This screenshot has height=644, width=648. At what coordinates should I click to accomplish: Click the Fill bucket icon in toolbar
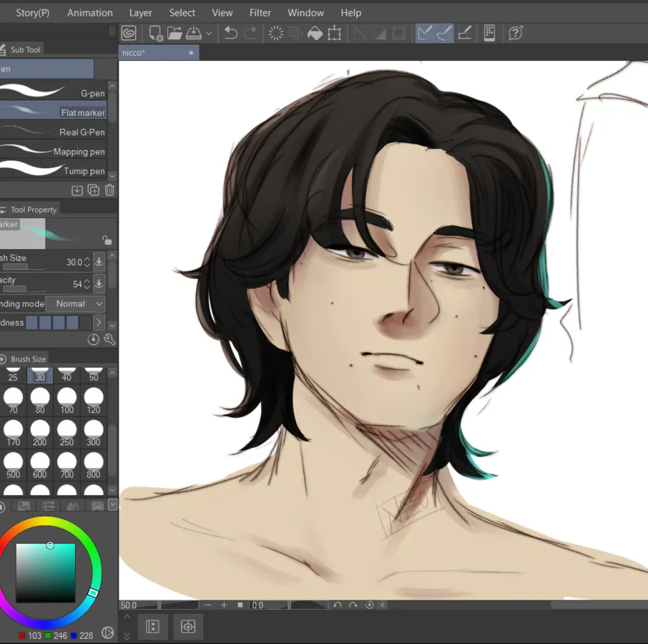[315, 33]
